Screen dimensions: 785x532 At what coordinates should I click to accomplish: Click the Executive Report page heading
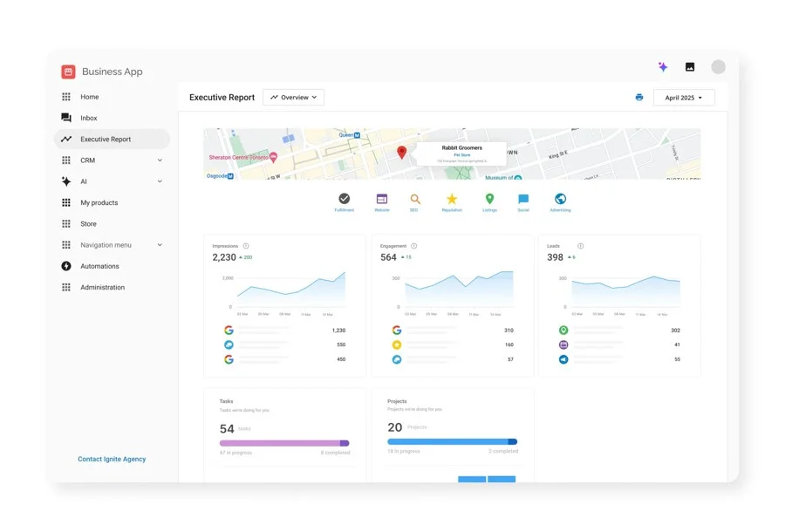222,97
